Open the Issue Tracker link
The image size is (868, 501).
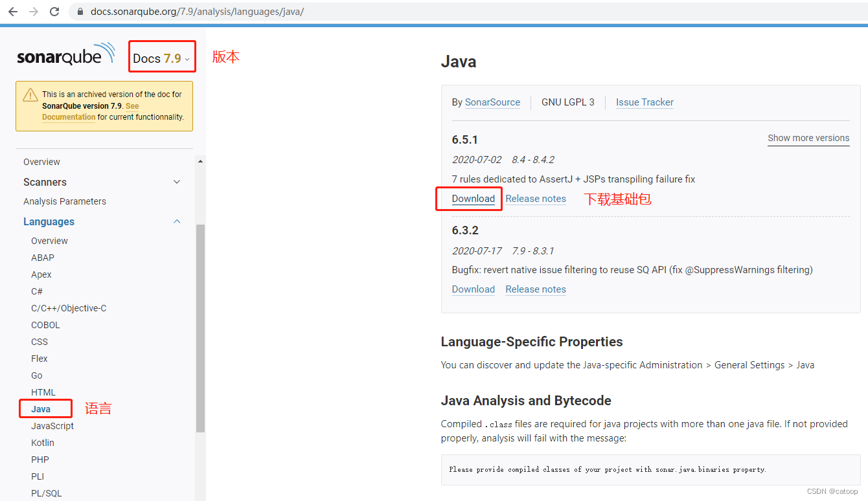coord(645,102)
